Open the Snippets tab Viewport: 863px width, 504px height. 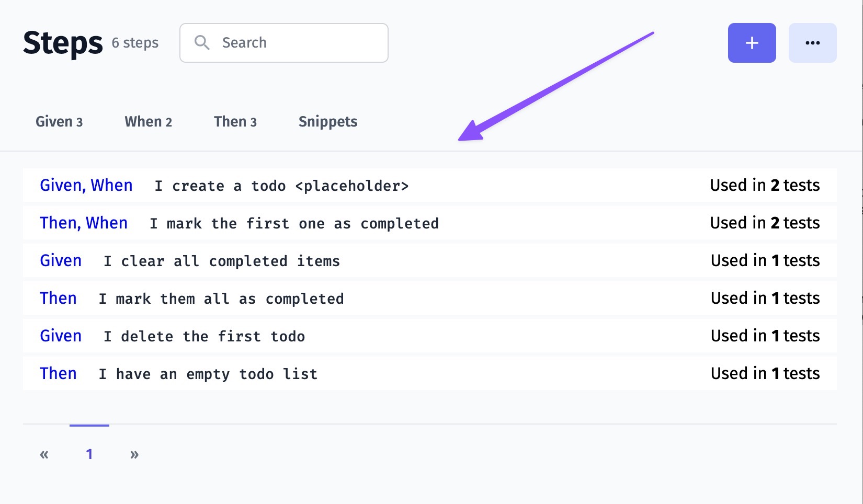[328, 122]
